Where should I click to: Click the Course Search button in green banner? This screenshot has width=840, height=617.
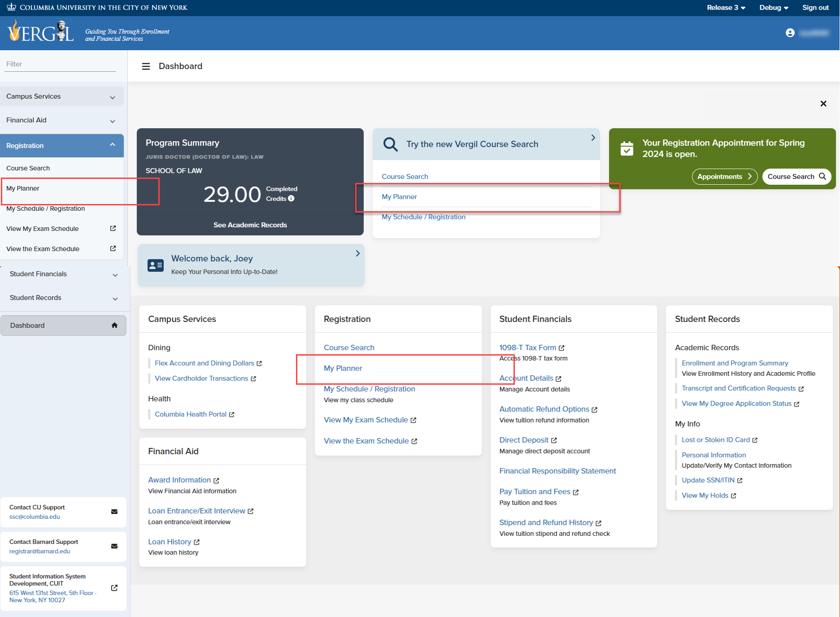[796, 177]
